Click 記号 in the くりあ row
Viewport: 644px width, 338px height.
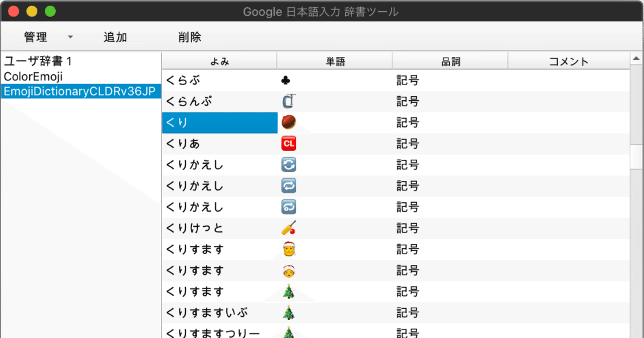[x=408, y=144]
